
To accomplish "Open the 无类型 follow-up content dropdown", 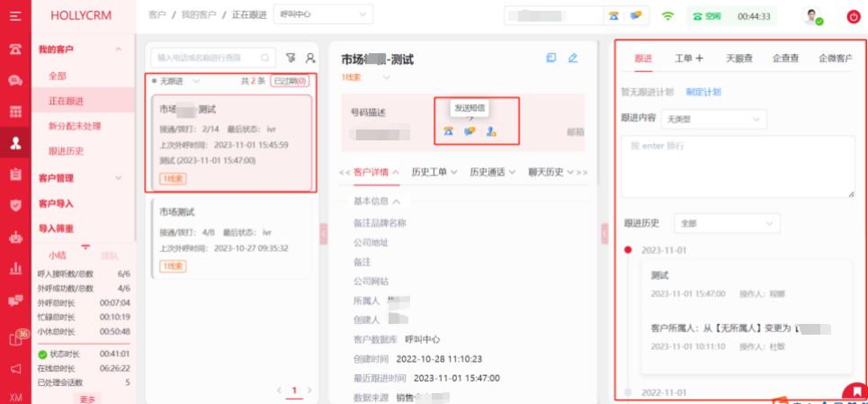I will (x=714, y=119).
